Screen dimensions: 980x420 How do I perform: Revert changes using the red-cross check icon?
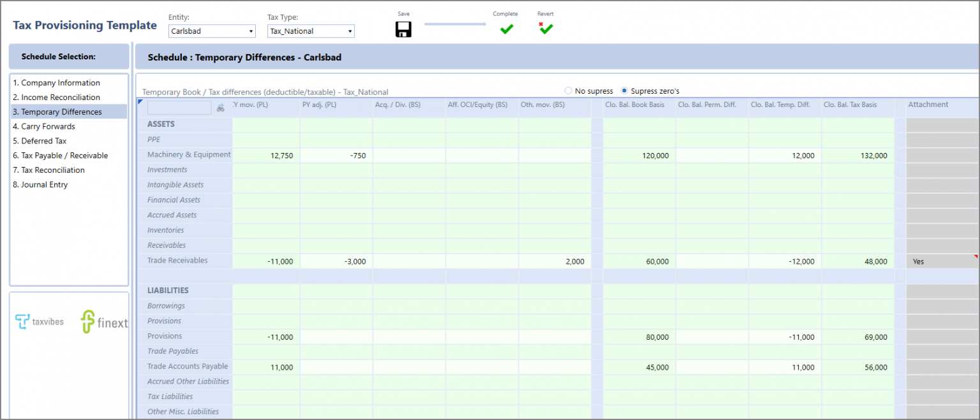(546, 29)
